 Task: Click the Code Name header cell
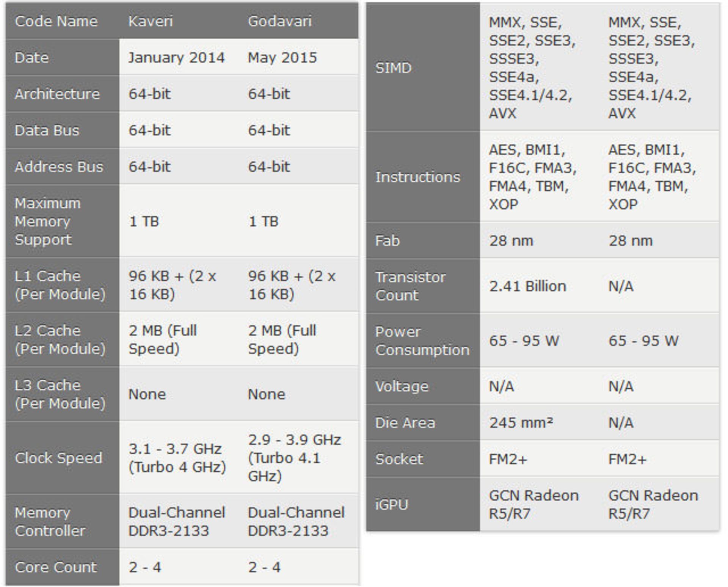[63, 21]
